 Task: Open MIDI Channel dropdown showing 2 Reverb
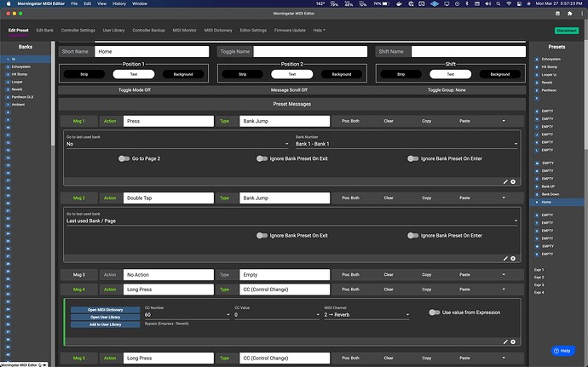click(366, 315)
